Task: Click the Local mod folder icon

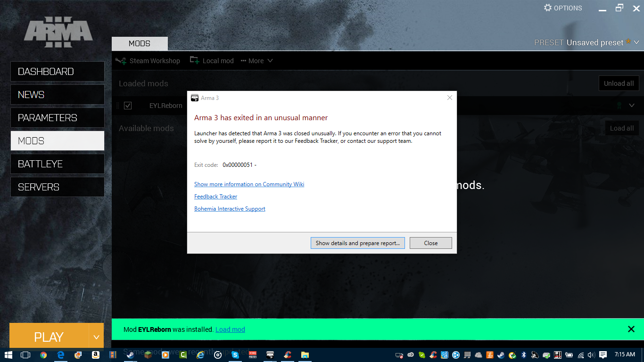Action: pyautogui.click(x=194, y=60)
